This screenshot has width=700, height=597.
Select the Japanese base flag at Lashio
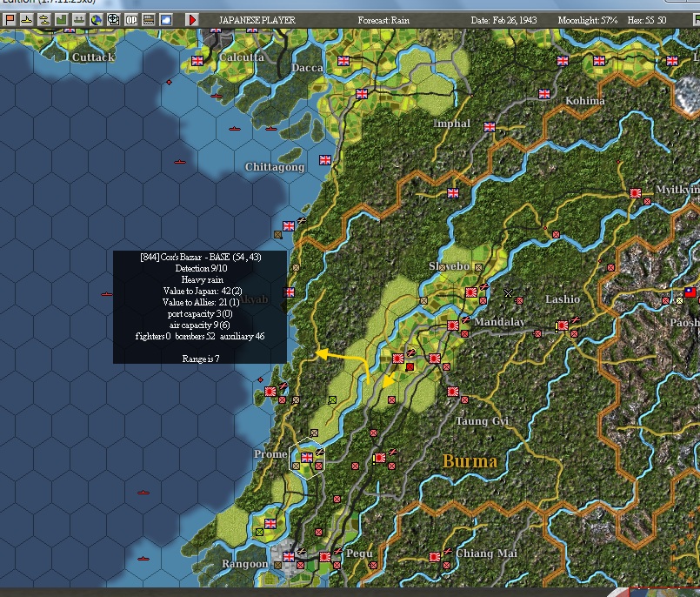point(563,325)
